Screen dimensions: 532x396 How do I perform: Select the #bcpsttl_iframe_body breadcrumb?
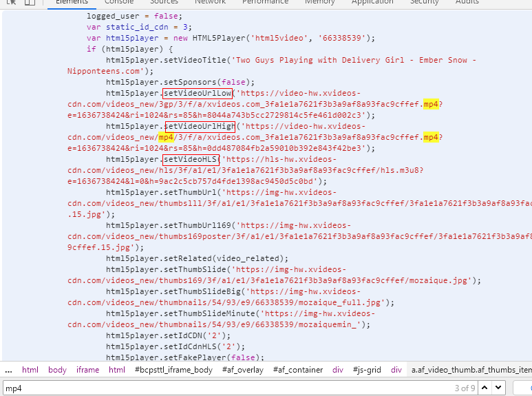(x=173, y=370)
